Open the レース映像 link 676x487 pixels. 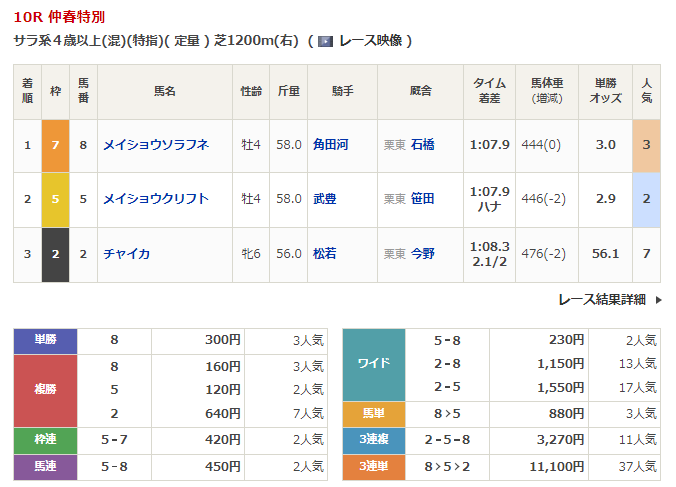(370, 41)
